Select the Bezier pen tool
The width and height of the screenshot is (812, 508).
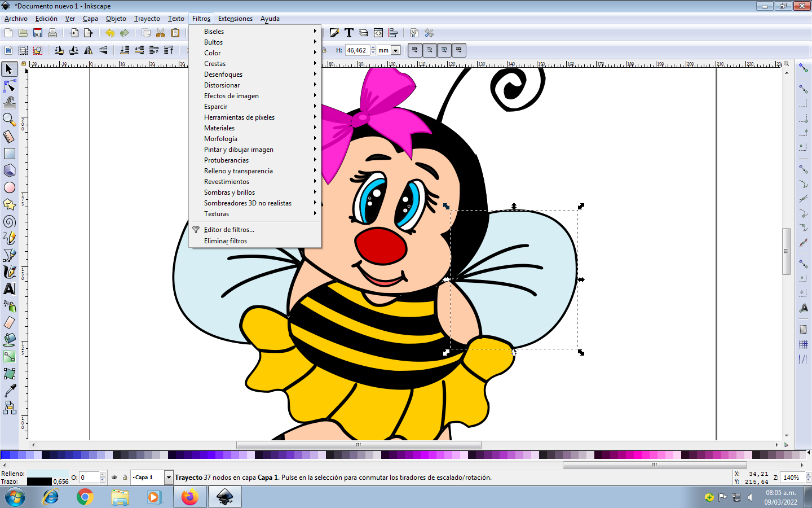9,255
